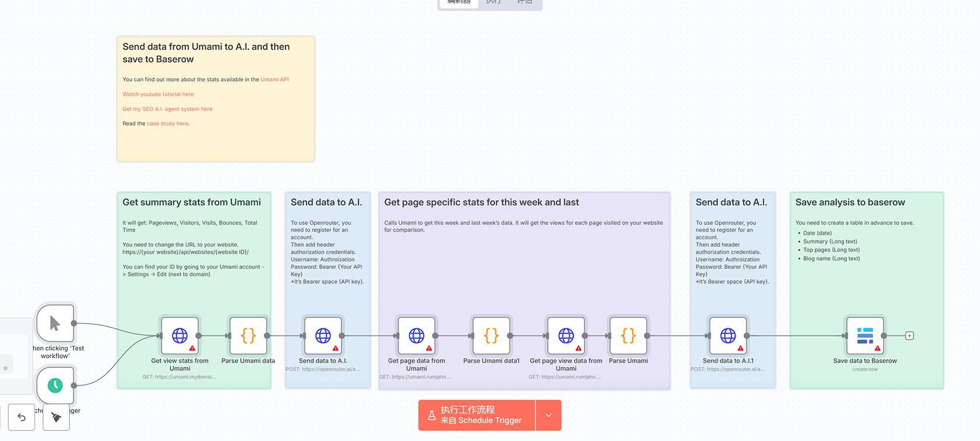Select the 'Save data to Baserow' node
This screenshot has width=980, height=441.
tap(864, 335)
